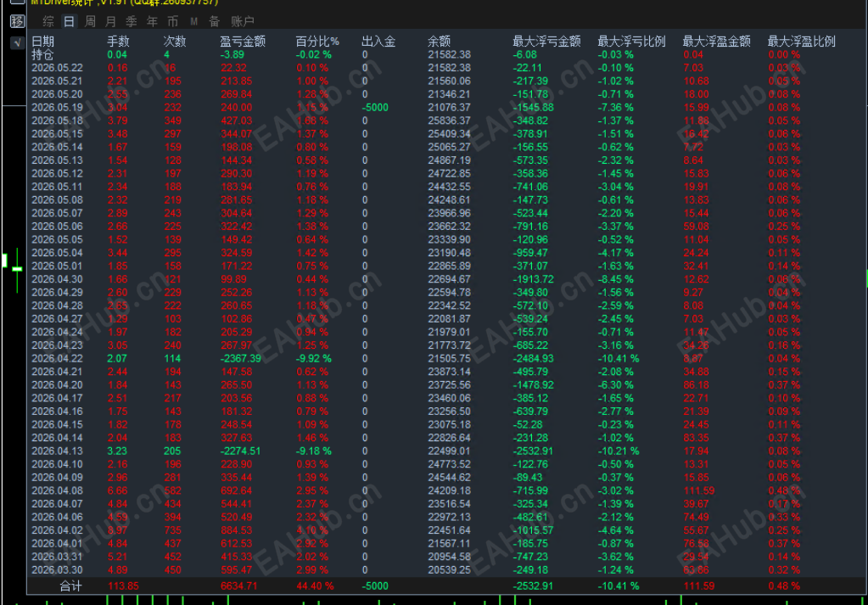Image resolution: width=868 pixels, height=605 pixels.
Task: Click date cell 2026.04.02
Action: coord(57,530)
